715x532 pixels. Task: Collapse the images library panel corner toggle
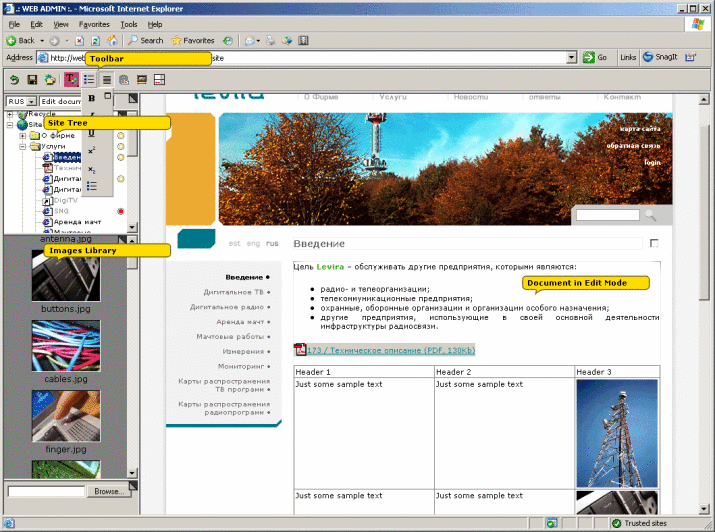coord(122,239)
